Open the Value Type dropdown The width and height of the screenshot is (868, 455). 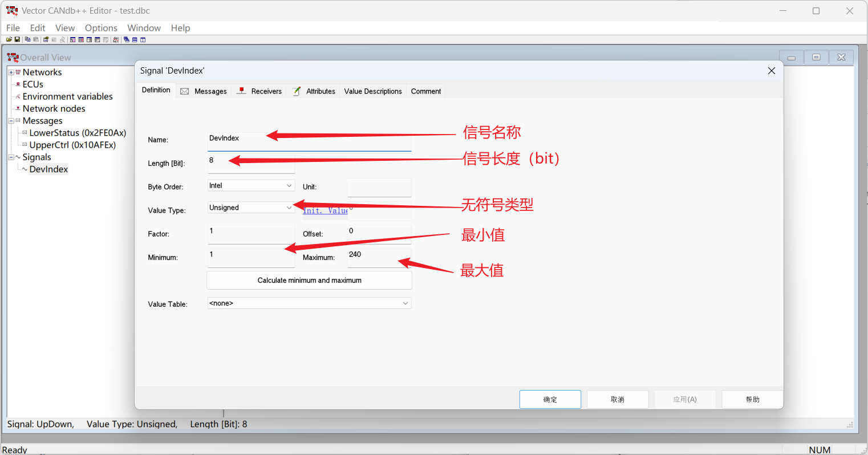coord(289,208)
